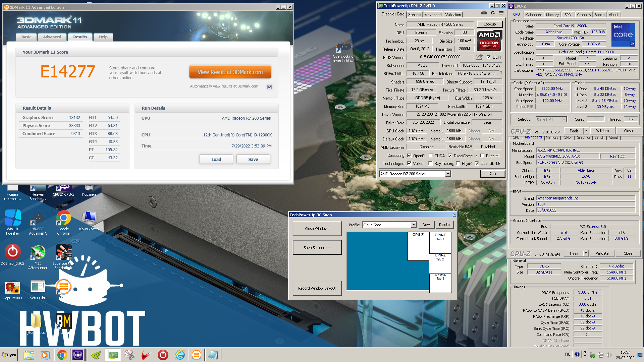Click Windows Explorer folder in taskbar

29,355
